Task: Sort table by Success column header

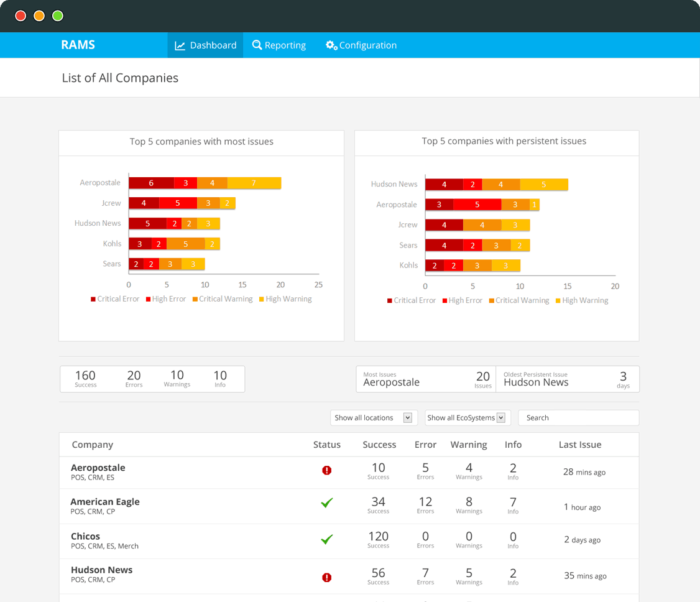Action: pos(379,445)
